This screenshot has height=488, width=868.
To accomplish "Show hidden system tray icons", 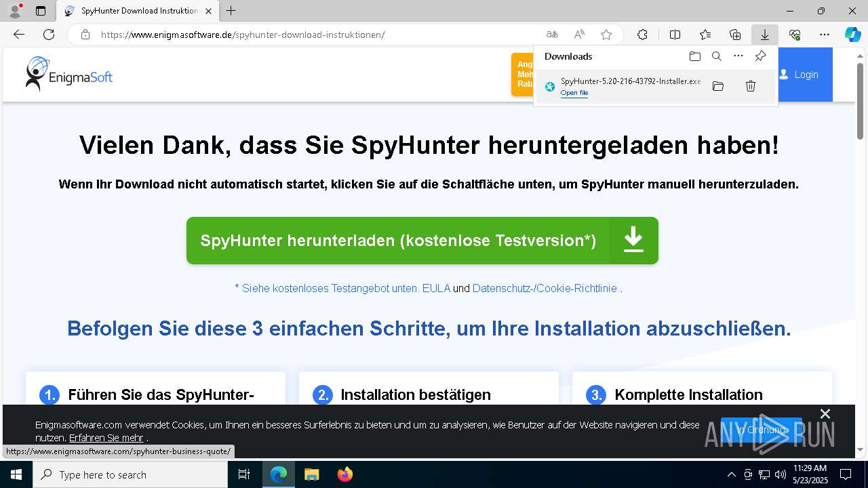I will click(x=731, y=474).
